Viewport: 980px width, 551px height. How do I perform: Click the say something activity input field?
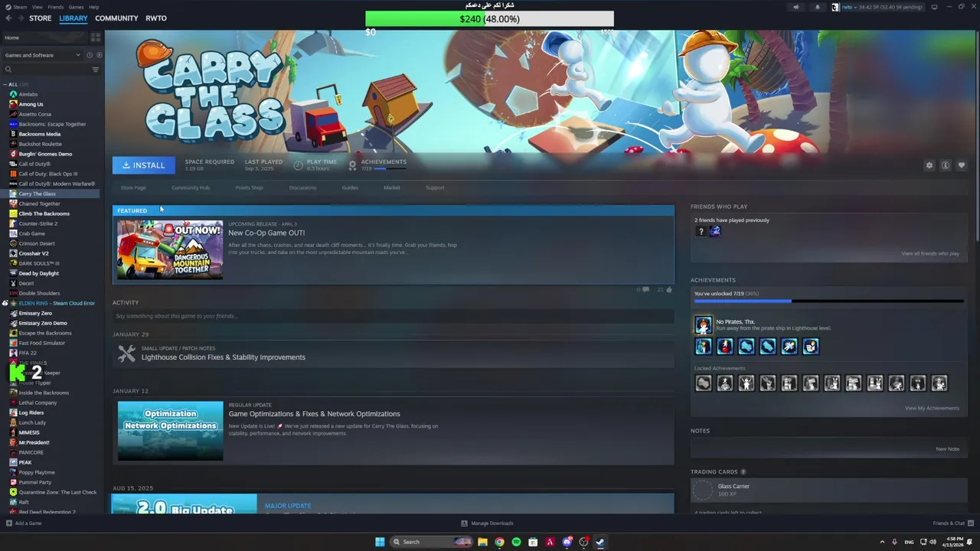tap(394, 316)
